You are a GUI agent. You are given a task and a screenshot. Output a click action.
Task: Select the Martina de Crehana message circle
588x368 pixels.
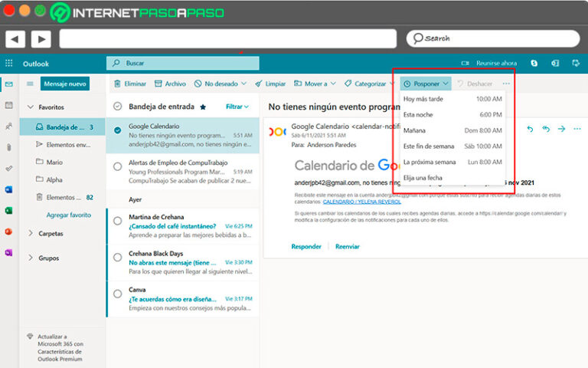(x=118, y=221)
